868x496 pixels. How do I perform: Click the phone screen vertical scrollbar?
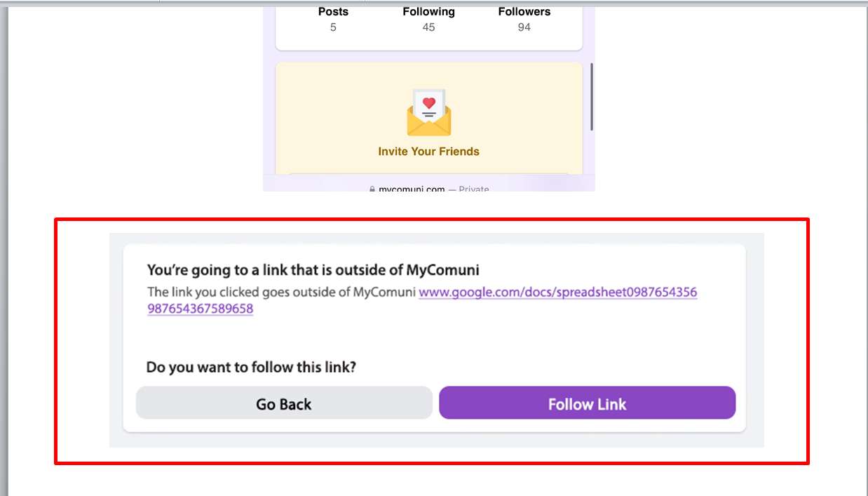[592, 97]
